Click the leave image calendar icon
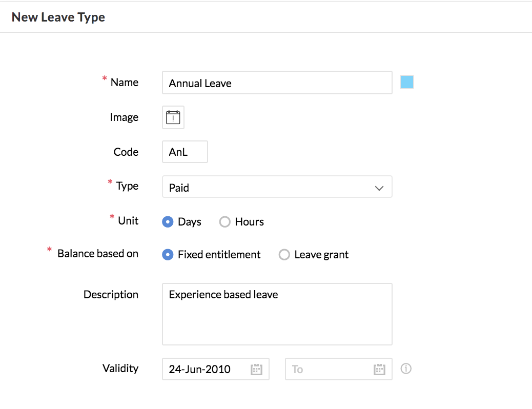Screen dimensions: 532x409 click(173, 118)
